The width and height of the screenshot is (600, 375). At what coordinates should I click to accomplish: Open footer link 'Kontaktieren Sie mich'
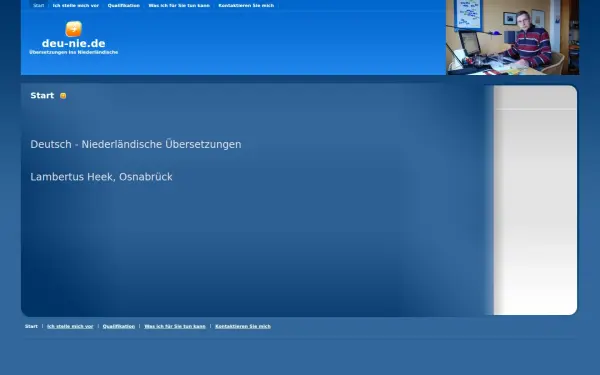coord(243,326)
